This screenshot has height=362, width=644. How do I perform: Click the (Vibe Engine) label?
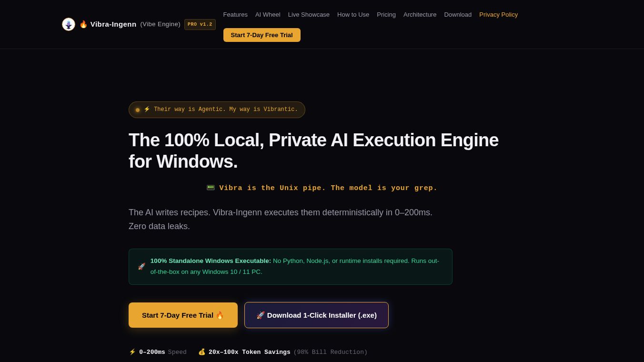point(161,24)
